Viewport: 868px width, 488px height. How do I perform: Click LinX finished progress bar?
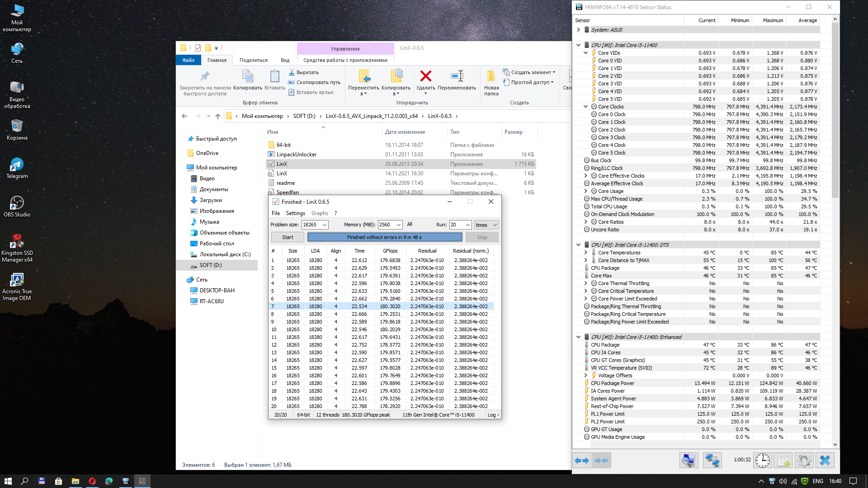point(384,237)
